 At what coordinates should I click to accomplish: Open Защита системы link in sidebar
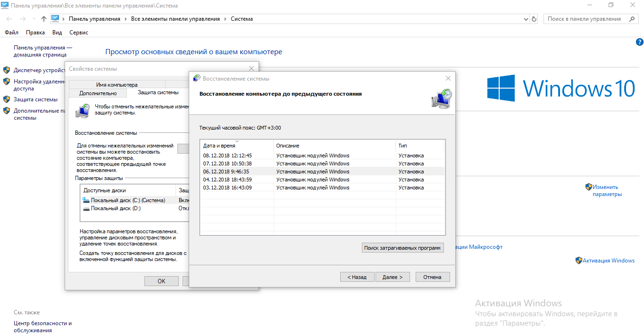tap(35, 99)
